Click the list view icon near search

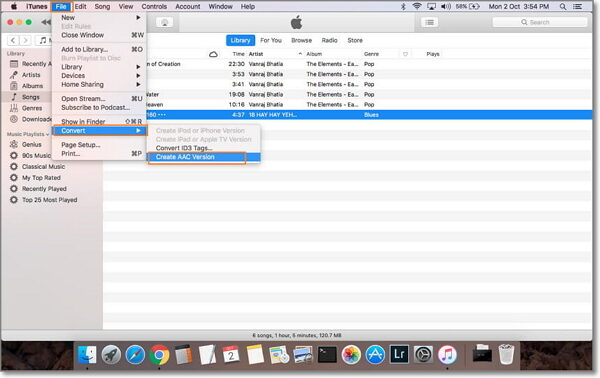coord(429,23)
